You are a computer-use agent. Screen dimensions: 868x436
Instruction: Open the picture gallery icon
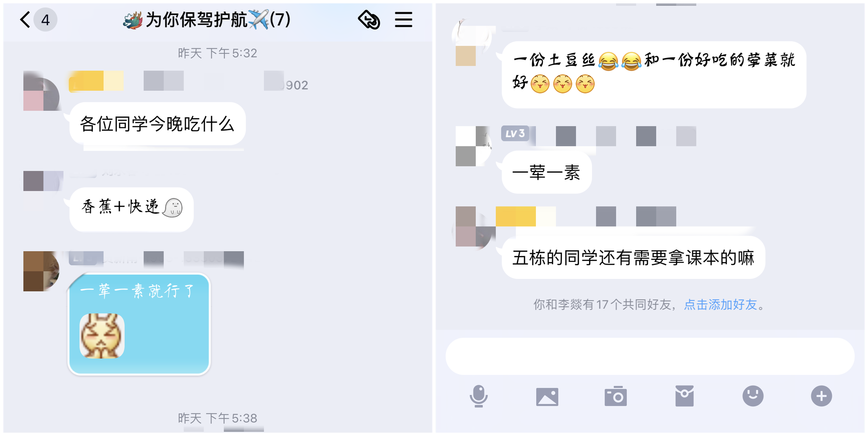(x=547, y=397)
